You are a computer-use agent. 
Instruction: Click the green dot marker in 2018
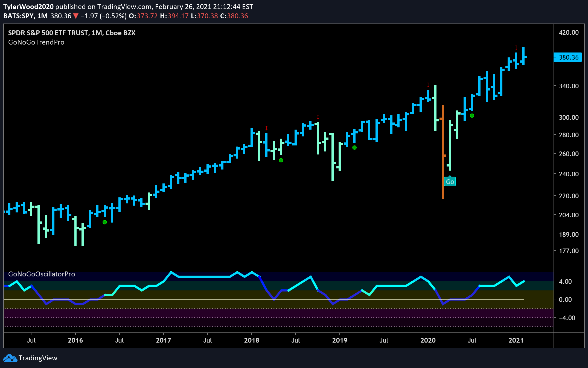281,160
